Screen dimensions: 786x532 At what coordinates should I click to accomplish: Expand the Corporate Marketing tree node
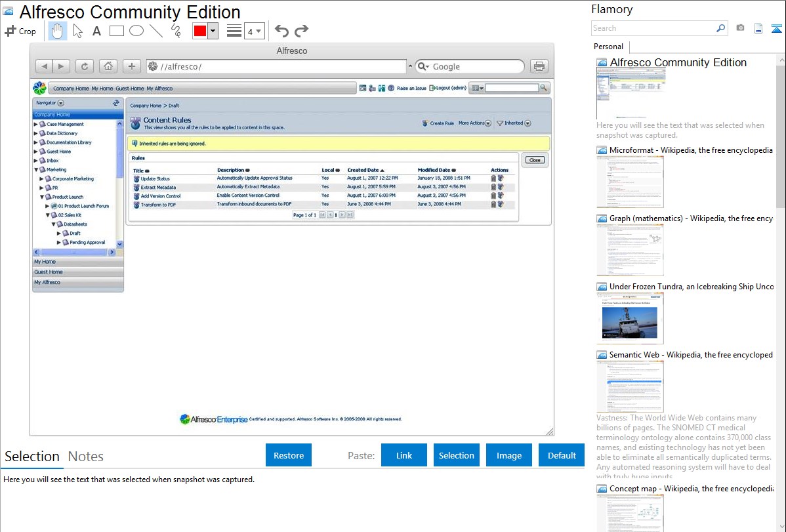coord(41,178)
